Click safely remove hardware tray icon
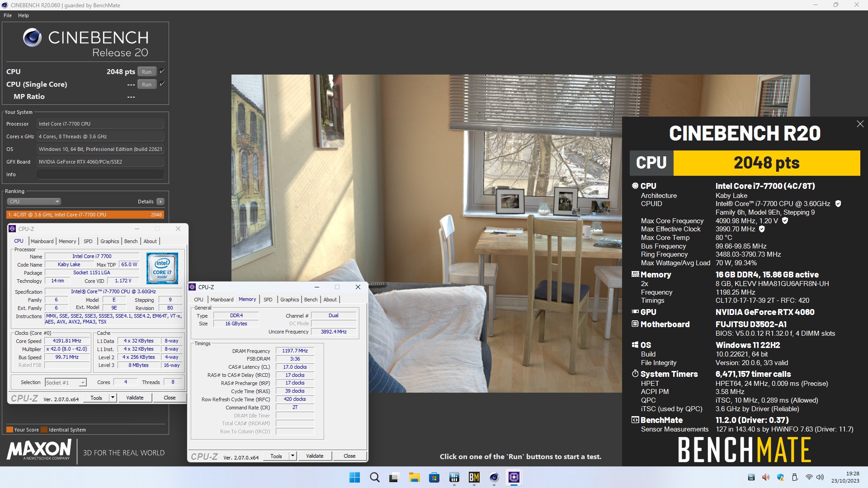Image resolution: width=868 pixels, height=488 pixels. (795, 478)
